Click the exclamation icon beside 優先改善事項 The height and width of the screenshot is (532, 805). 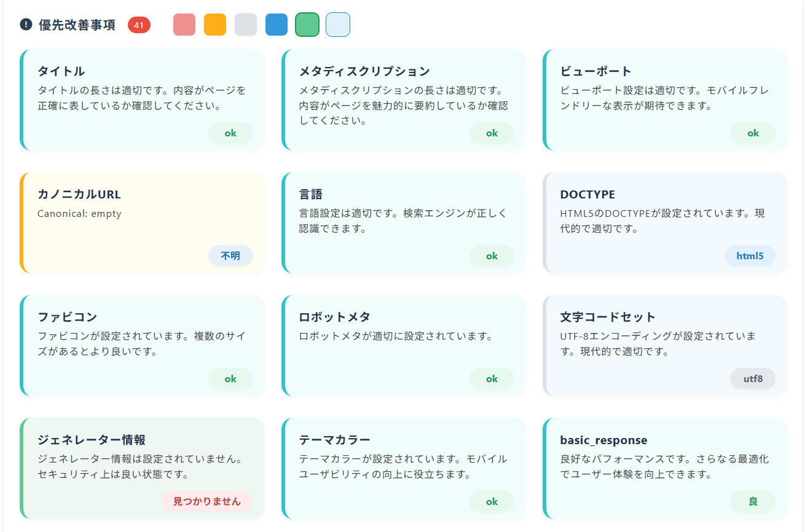coord(26,25)
